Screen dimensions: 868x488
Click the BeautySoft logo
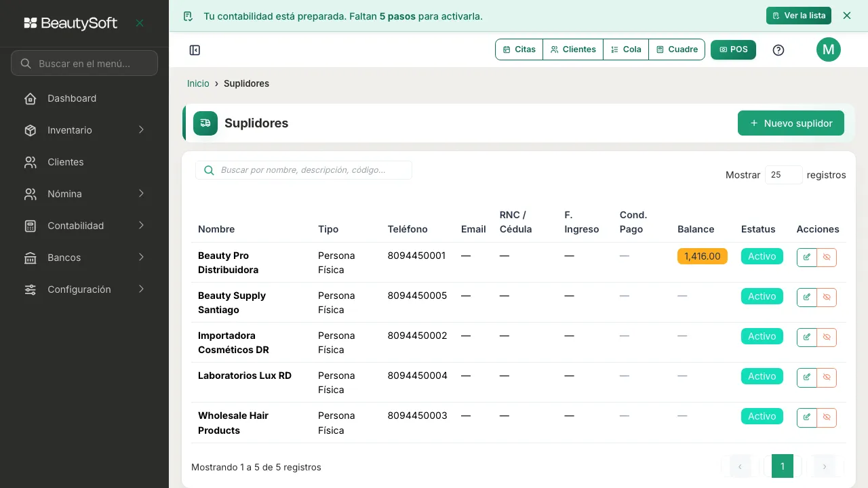71,23
